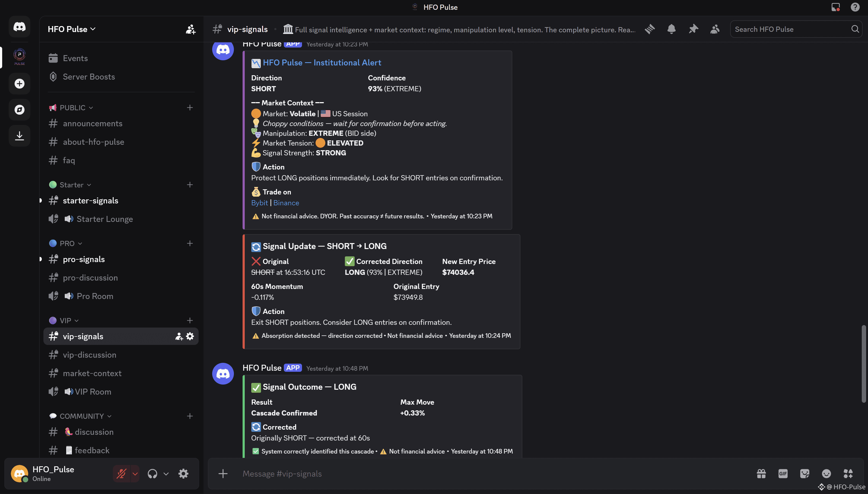Viewport: 868px width, 494px height.
Task: Open the feedback channel
Action: coord(121,450)
